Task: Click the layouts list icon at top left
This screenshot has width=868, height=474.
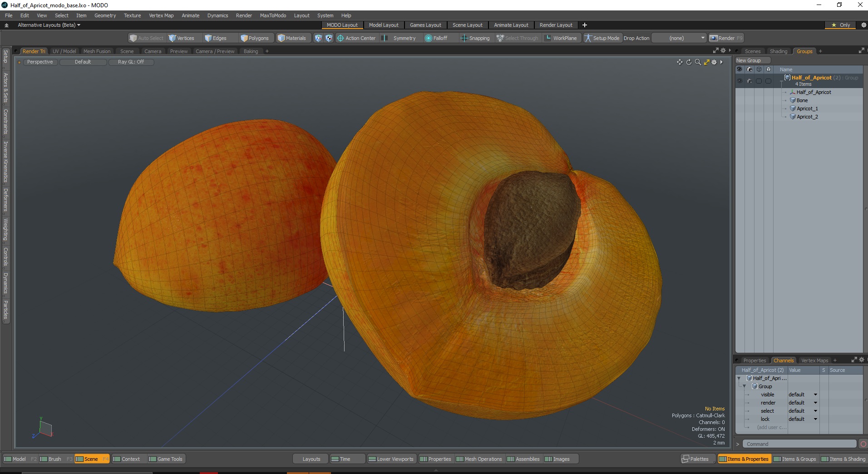Action: pyautogui.click(x=6, y=25)
